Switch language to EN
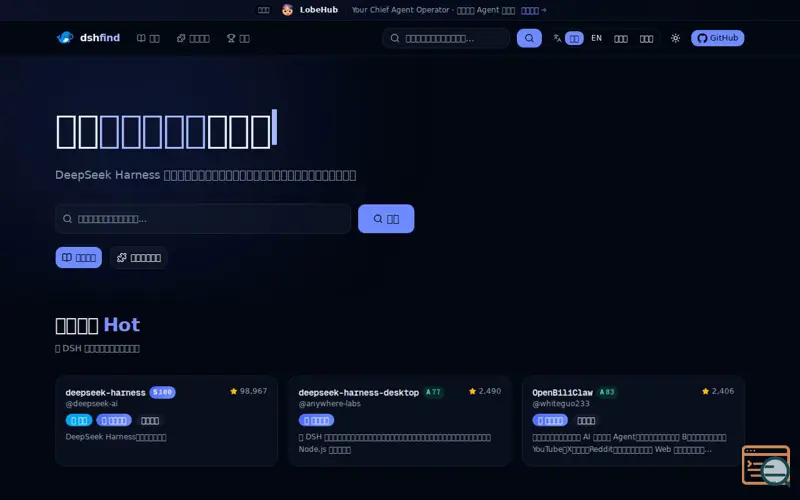The image size is (800, 500). 596,38
